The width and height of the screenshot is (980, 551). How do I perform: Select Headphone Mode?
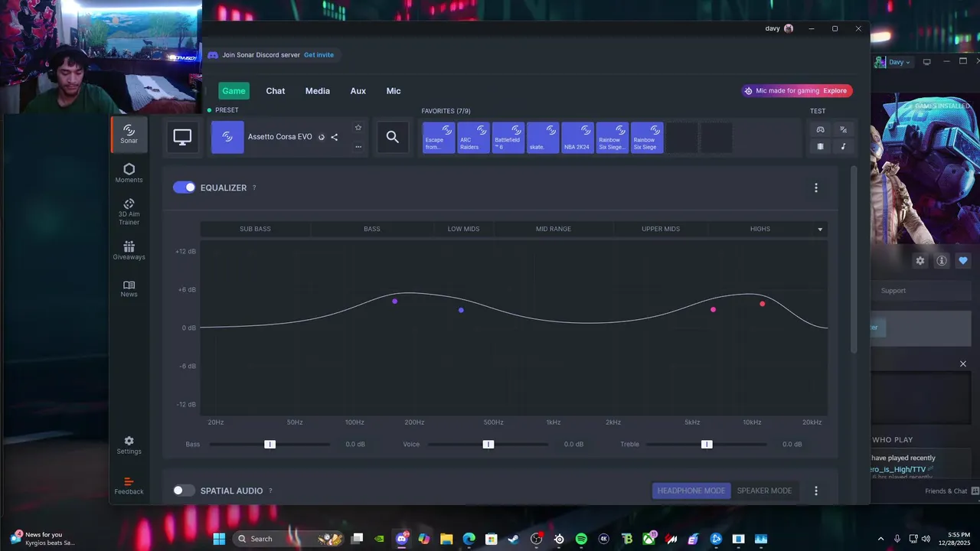[691, 491]
